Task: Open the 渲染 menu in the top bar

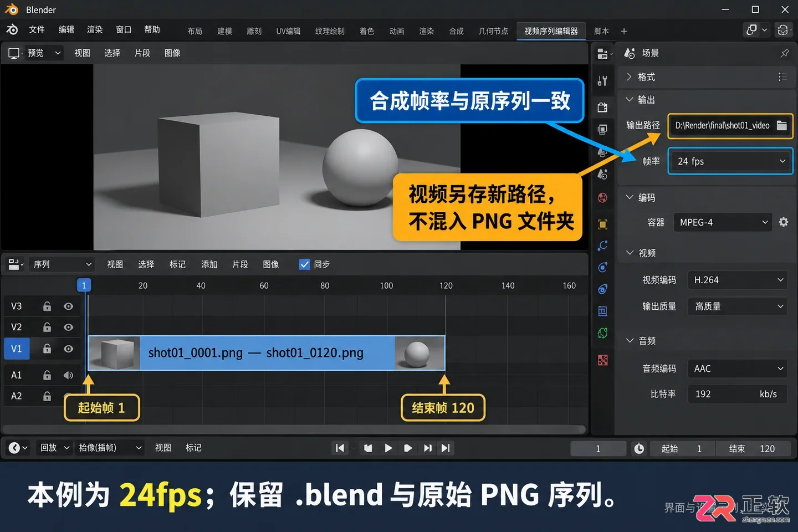Action: (x=95, y=29)
